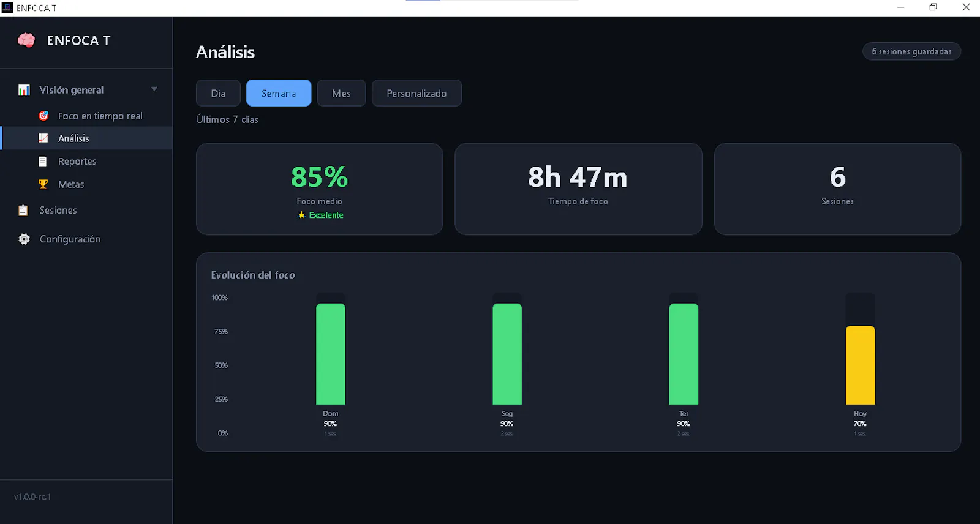Click the 100% axis label

pyautogui.click(x=219, y=298)
